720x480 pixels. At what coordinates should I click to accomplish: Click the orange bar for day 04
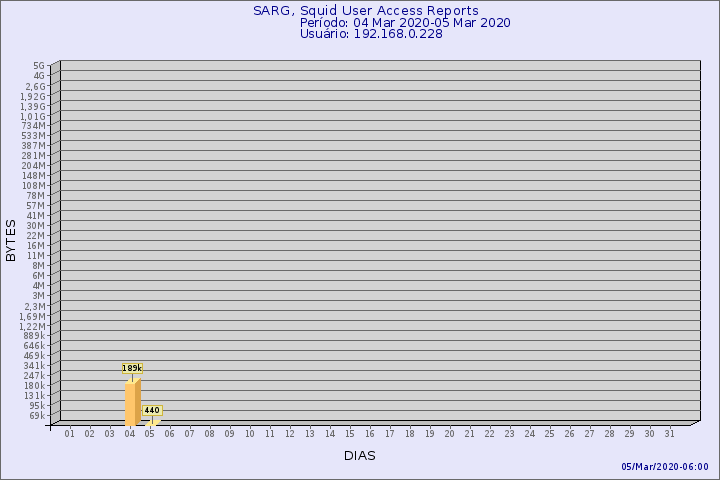click(133, 403)
